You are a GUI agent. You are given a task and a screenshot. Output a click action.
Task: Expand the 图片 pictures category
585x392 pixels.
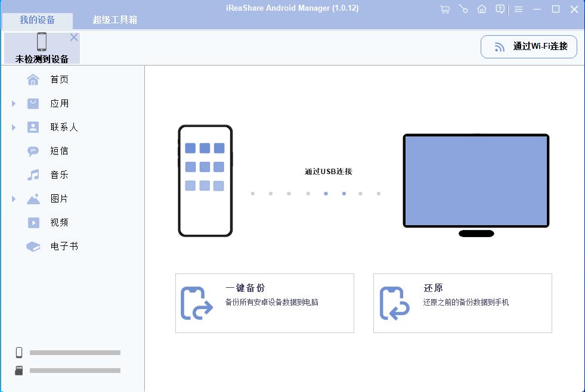coord(13,198)
